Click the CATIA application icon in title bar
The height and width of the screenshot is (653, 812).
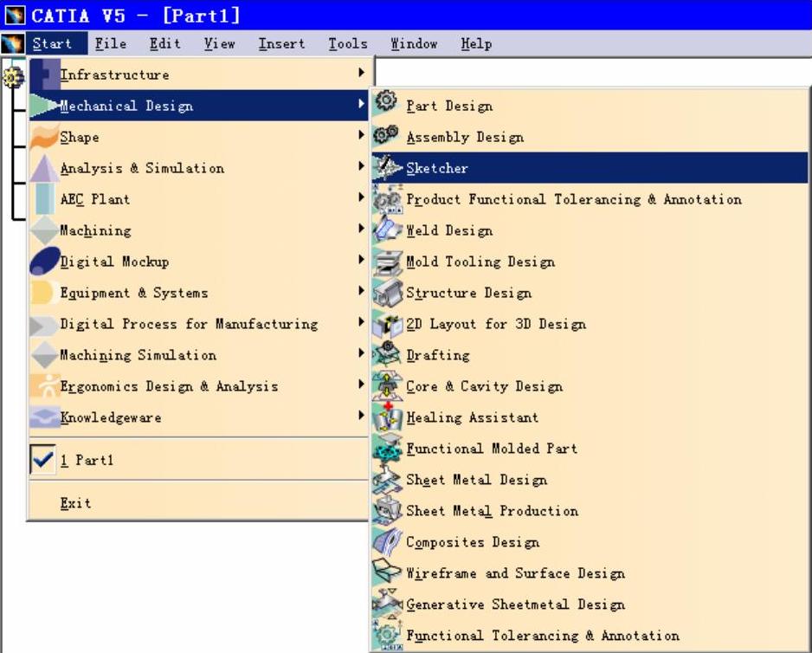[x=15, y=15]
